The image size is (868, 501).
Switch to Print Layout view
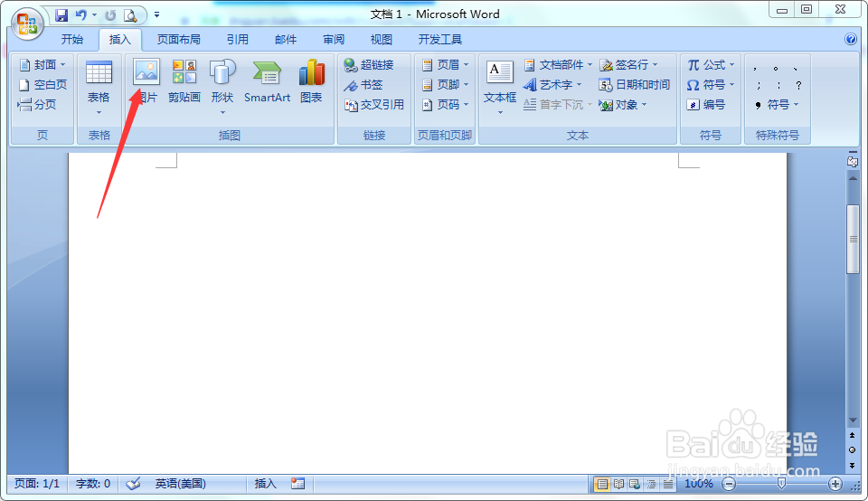(x=602, y=485)
